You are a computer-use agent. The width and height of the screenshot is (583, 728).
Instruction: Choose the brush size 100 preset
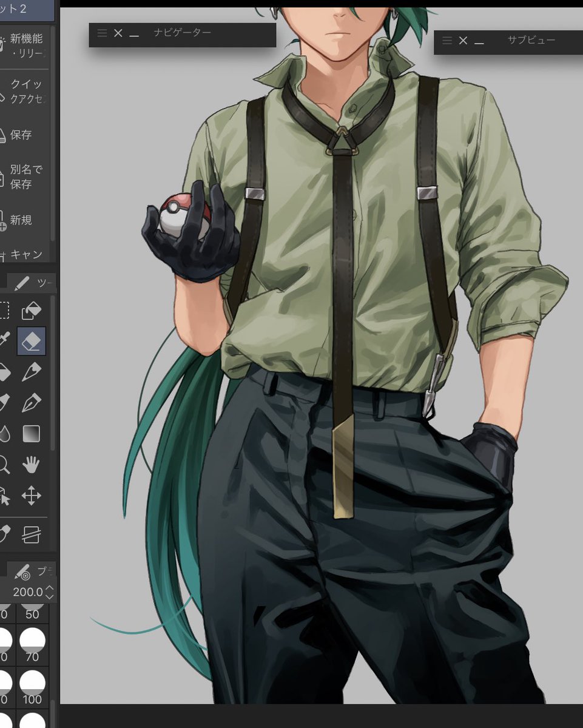[32, 689]
